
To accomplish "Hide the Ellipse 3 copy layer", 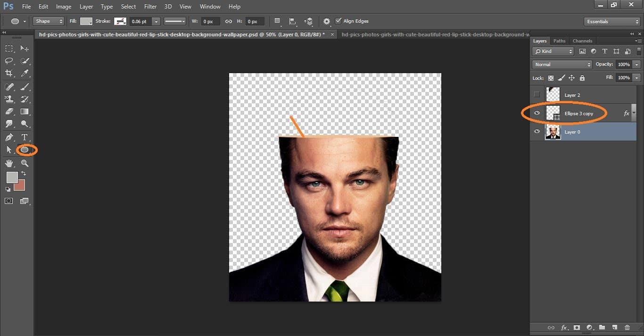I will 537,113.
